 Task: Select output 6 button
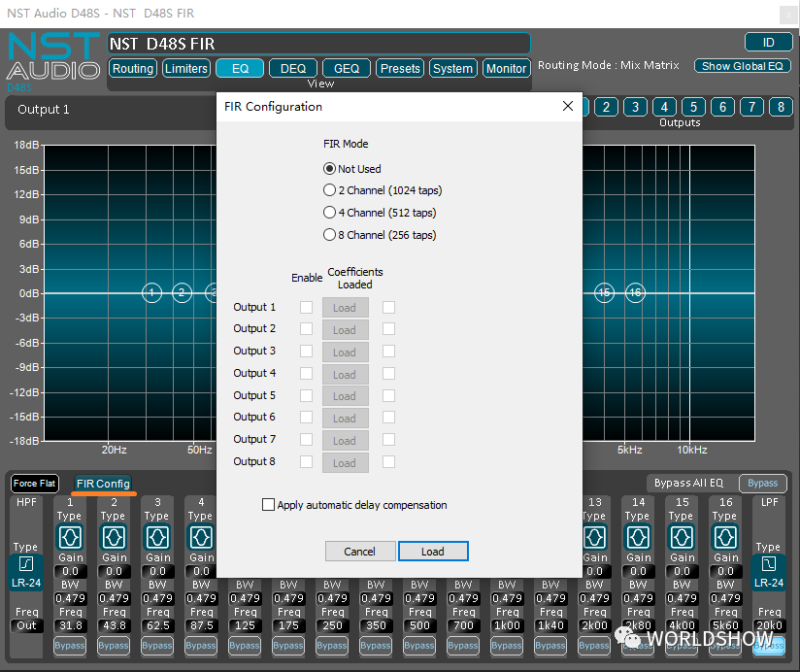[x=722, y=107]
